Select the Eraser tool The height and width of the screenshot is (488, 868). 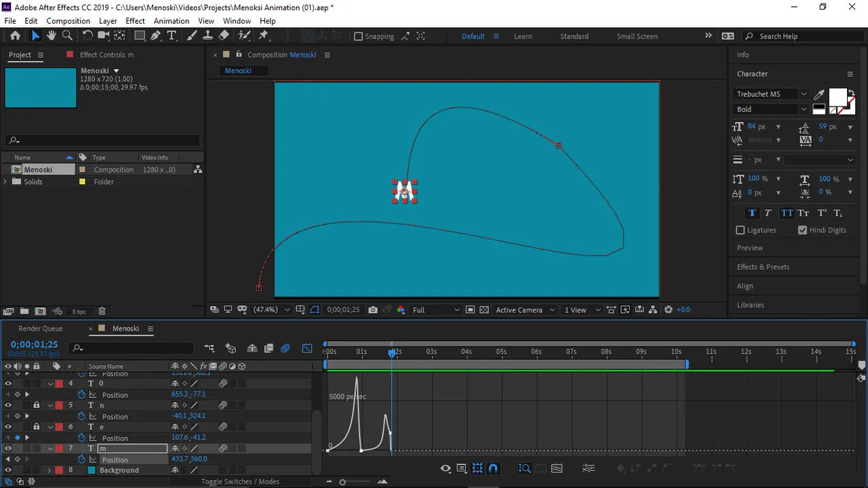(224, 36)
